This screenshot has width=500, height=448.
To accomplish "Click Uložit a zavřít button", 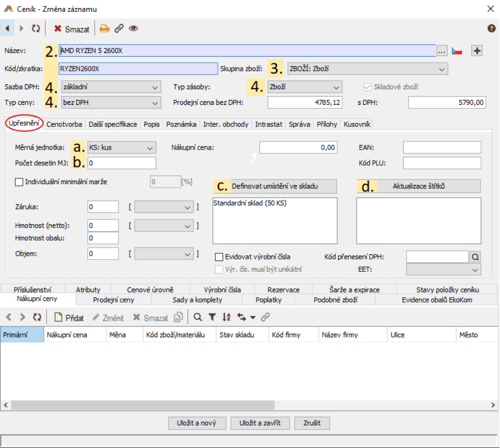I will tap(260, 423).
